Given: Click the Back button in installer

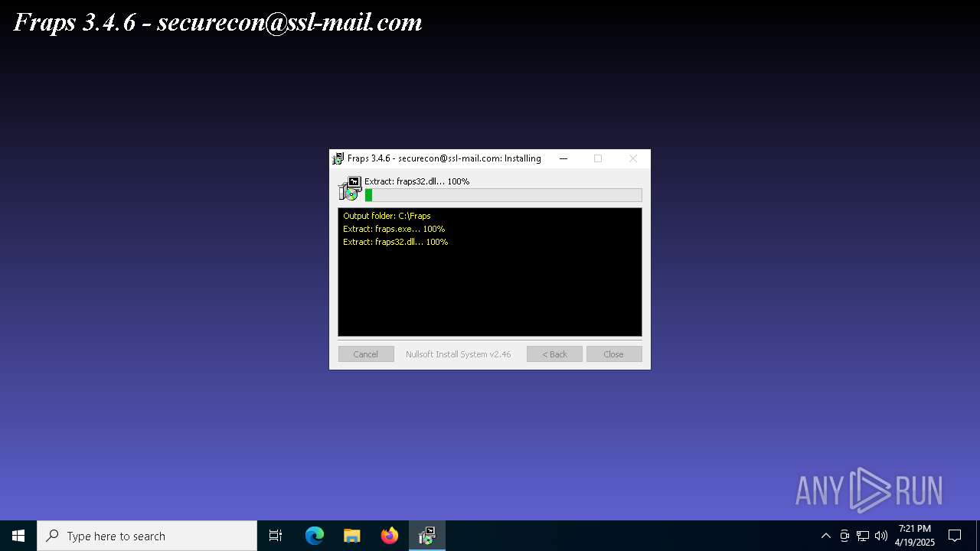Looking at the screenshot, I should point(554,354).
